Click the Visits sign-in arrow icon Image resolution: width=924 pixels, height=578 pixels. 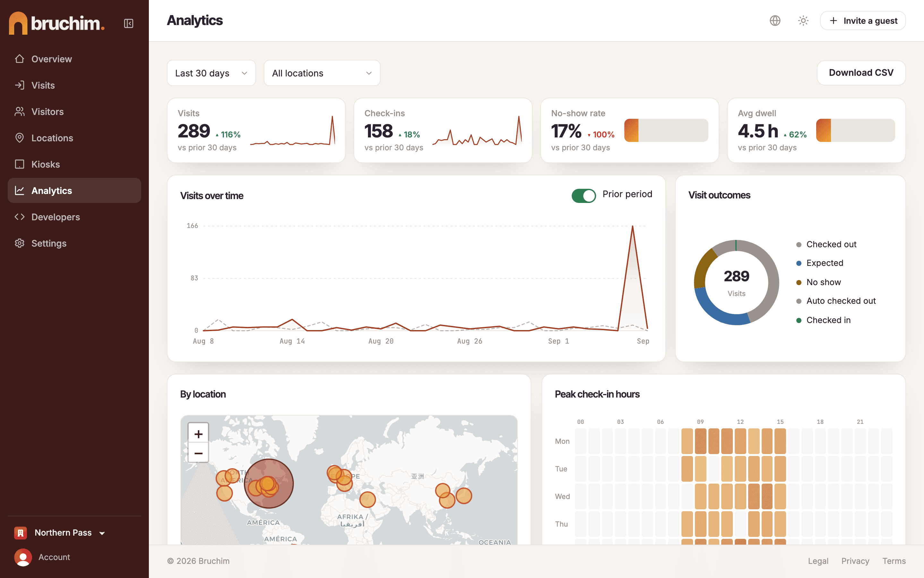pos(20,85)
